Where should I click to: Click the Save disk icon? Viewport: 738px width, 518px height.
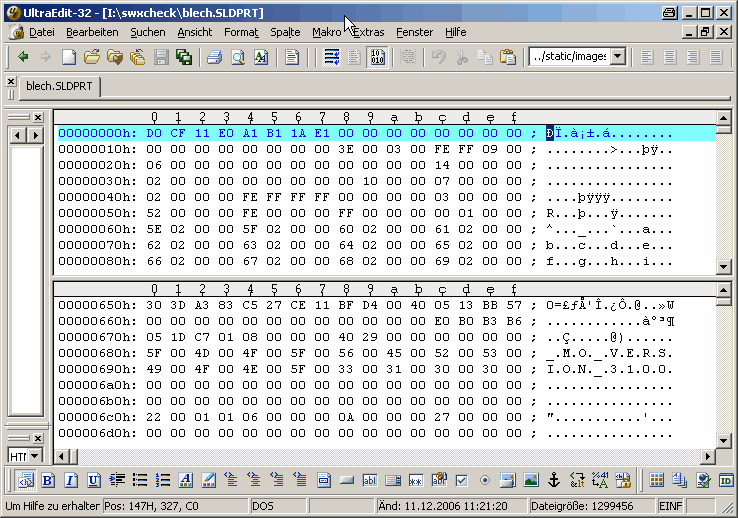pos(161,57)
